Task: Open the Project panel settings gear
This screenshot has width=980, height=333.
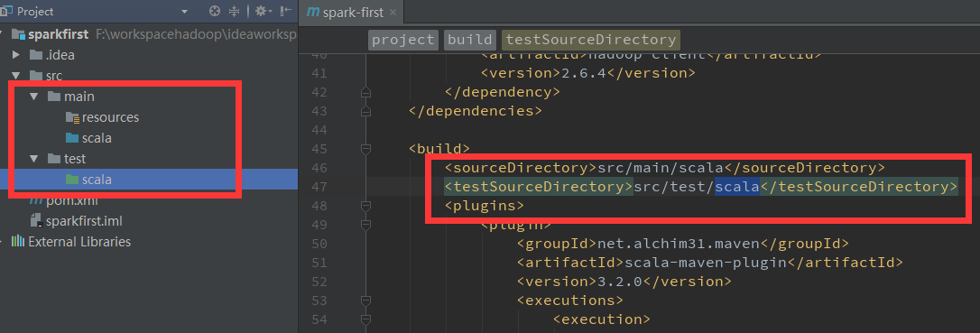Action: [263, 11]
